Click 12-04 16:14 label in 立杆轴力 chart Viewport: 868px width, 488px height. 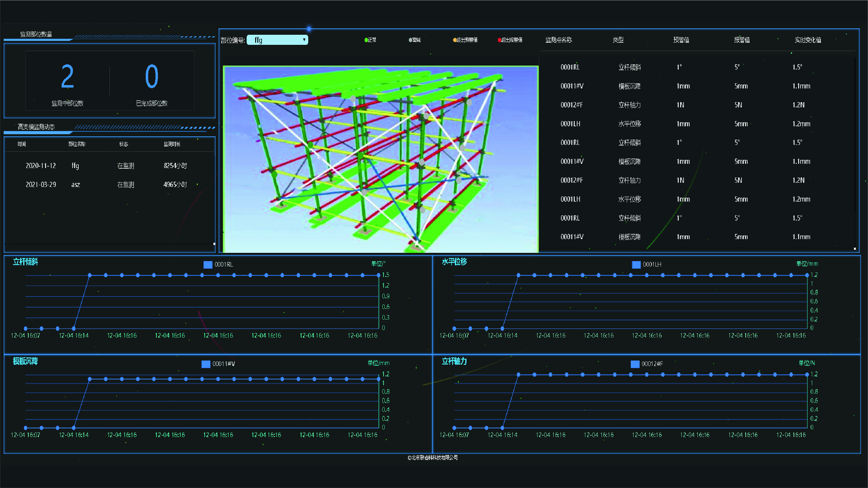502,435
